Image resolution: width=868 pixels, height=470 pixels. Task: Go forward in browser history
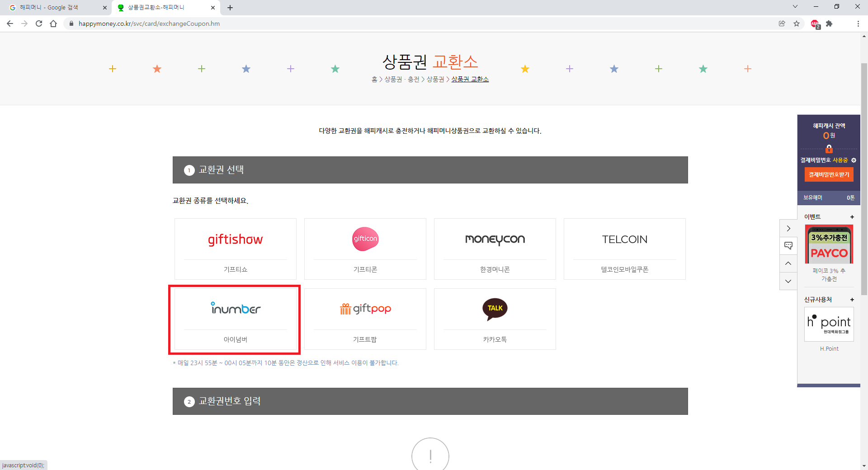coord(24,23)
